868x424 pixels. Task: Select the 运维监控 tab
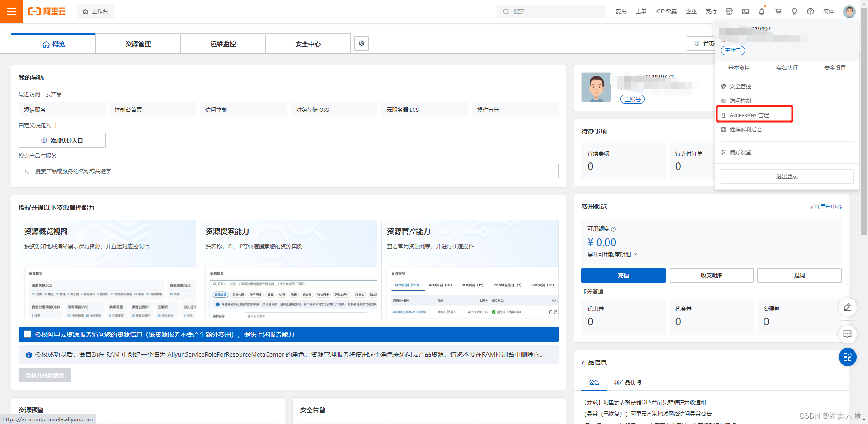pos(223,44)
